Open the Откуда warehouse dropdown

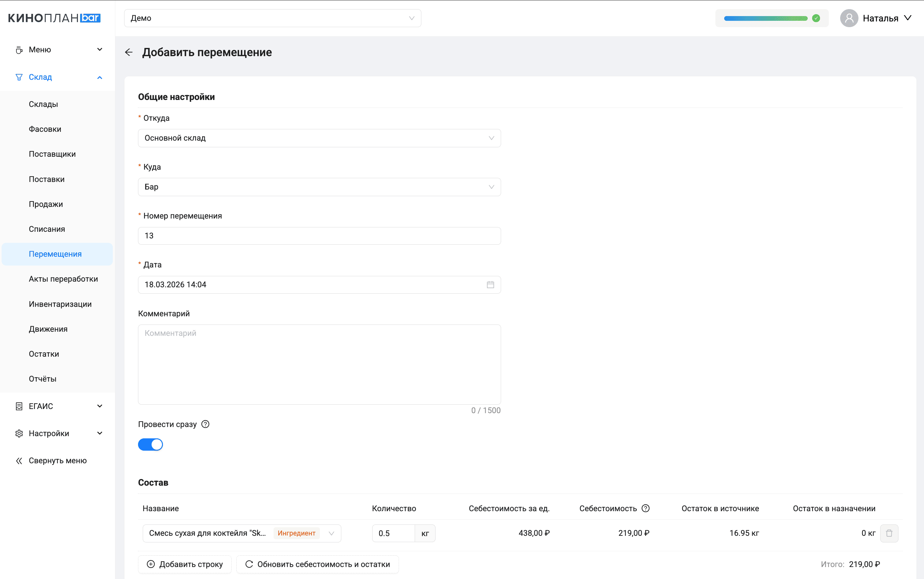point(319,138)
